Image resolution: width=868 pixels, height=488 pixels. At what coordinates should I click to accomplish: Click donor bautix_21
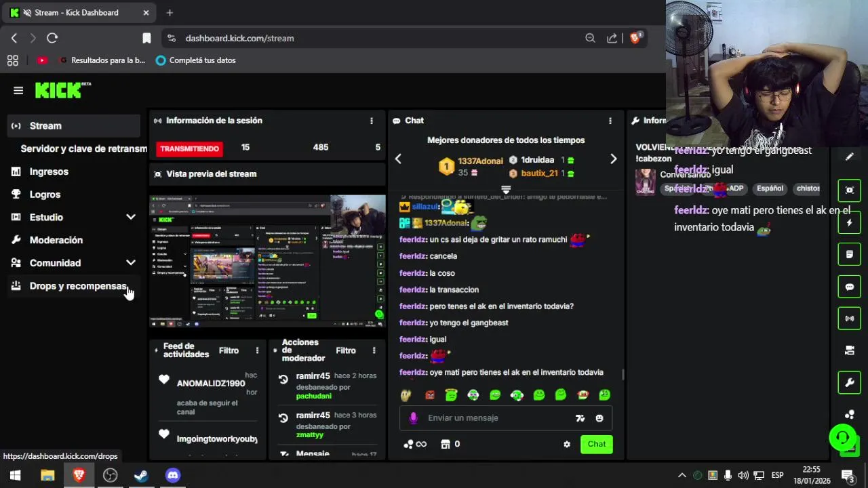point(539,174)
